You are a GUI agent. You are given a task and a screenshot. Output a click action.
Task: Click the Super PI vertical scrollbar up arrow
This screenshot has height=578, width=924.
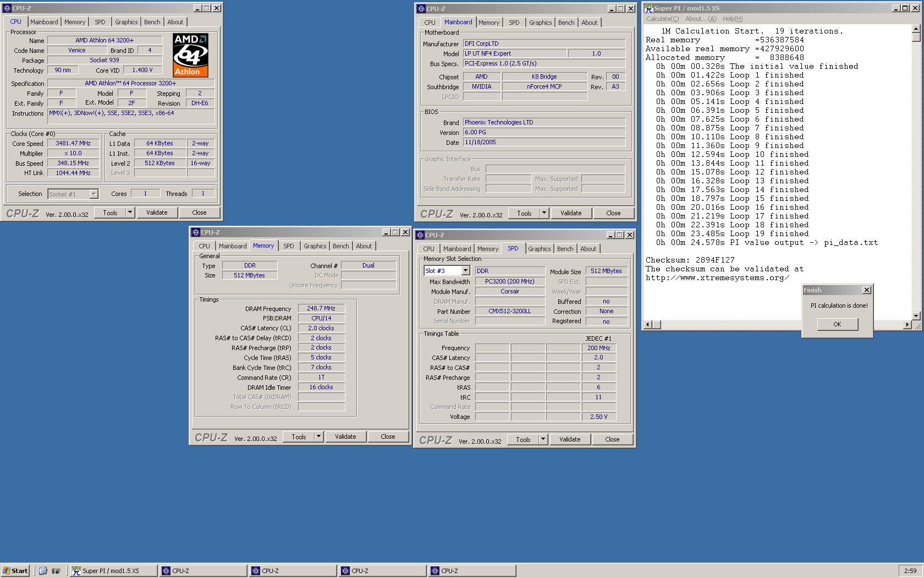click(x=916, y=29)
